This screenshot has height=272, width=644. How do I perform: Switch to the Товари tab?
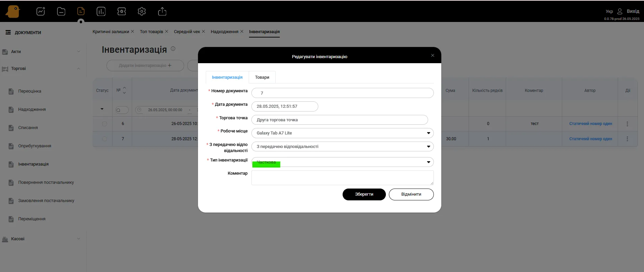tap(262, 77)
